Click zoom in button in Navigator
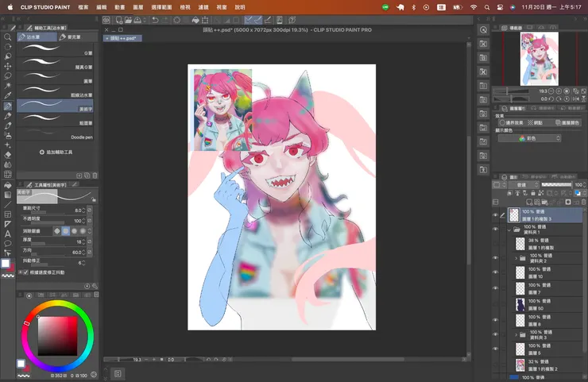588x382 pixels. click(x=559, y=91)
